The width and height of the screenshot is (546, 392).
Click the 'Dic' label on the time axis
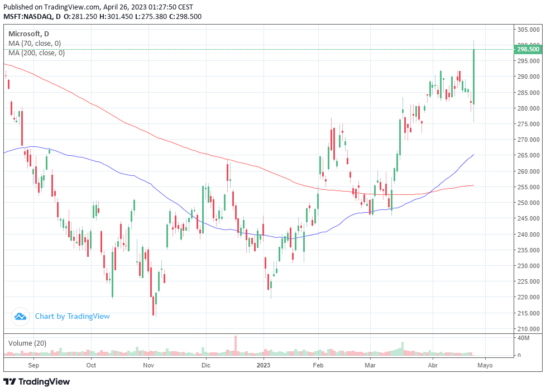206,365
